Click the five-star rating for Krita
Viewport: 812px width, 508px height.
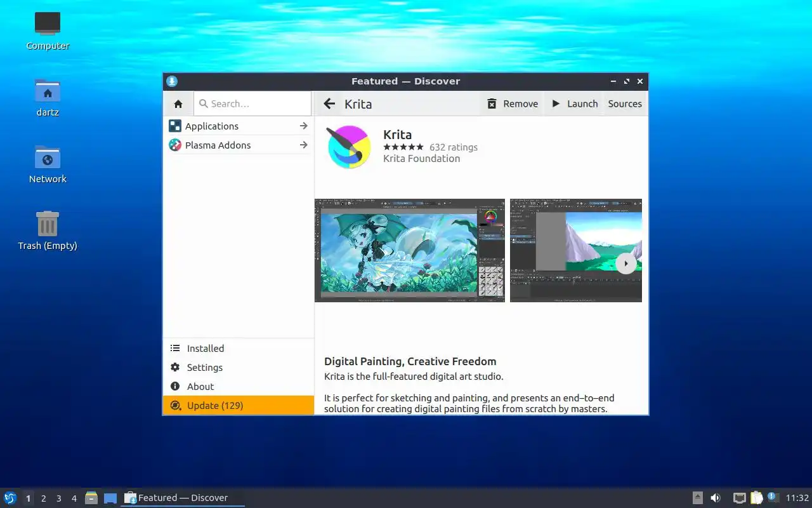tap(403, 147)
